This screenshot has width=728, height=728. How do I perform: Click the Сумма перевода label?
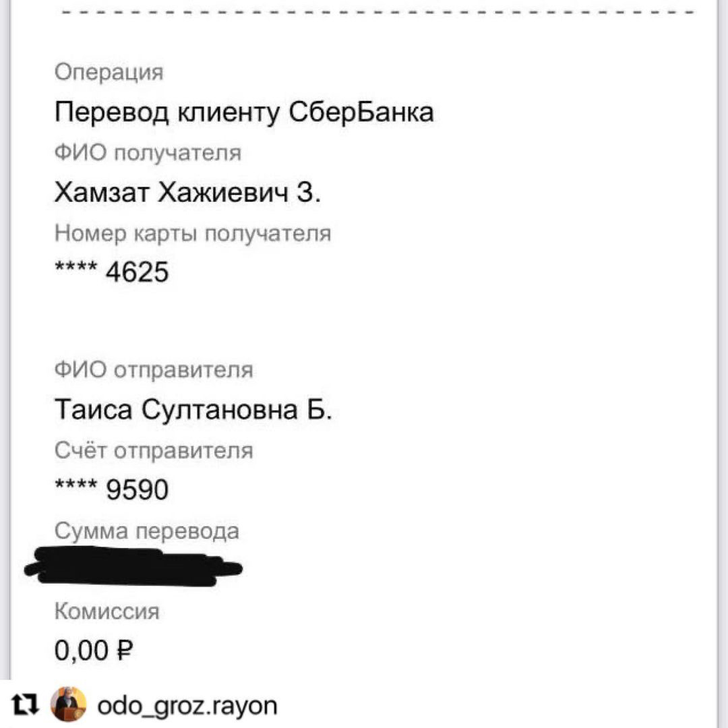(x=146, y=531)
